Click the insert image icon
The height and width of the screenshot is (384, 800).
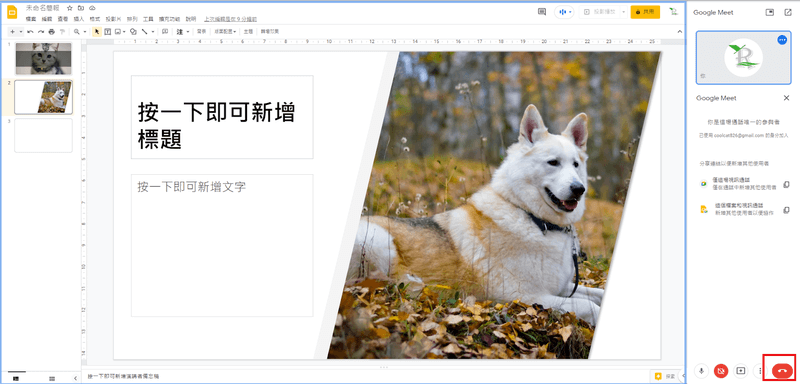coord(118,32)
